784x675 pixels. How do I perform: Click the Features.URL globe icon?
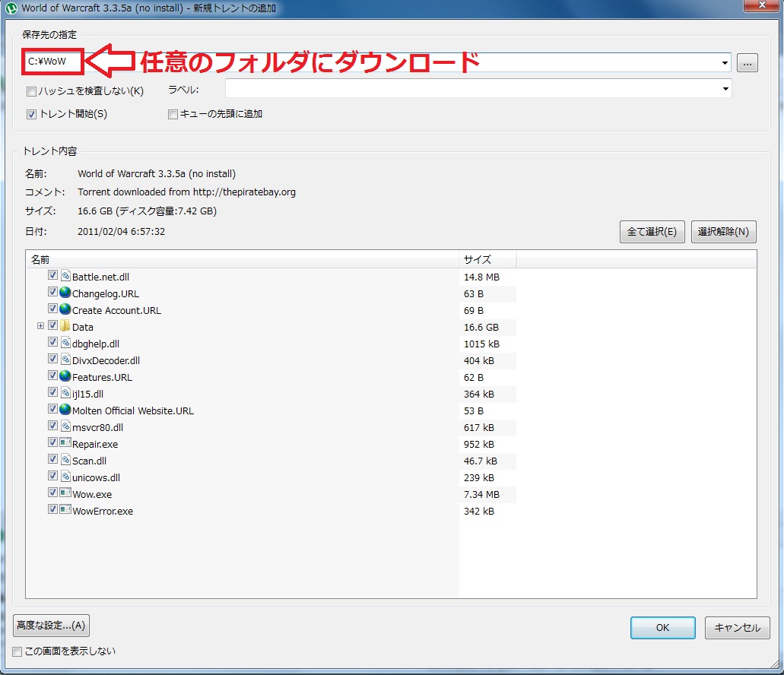click(x=65, y=376)
